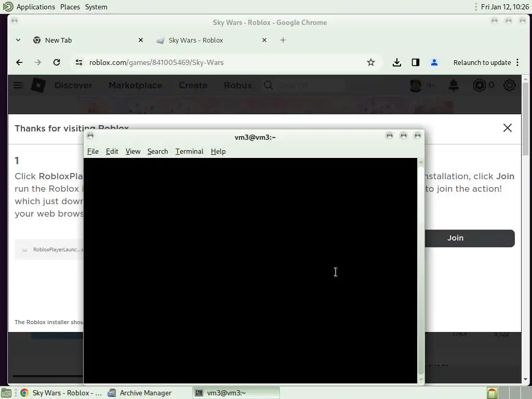Image resolution: width=532 pixels, height=399 pixels.
Task: Open the System menu in top panel
Action: [96, 7]
